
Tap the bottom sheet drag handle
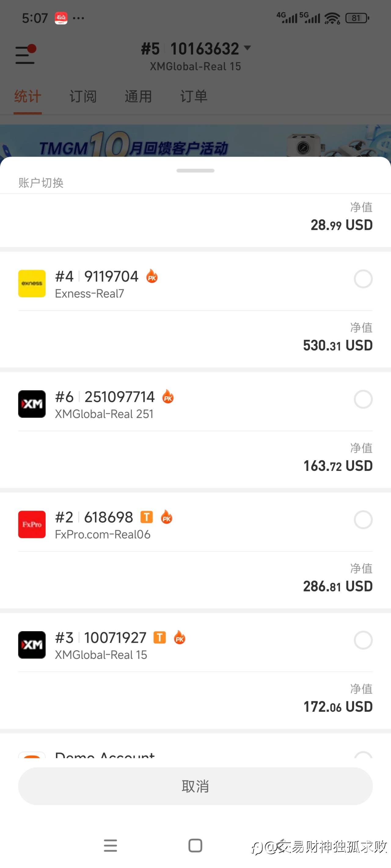point(195,171)
